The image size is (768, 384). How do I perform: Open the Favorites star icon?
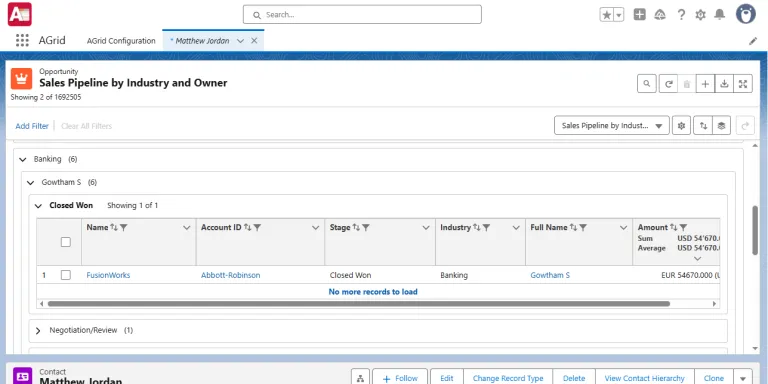pyautogui.click(x=606, y=15)
